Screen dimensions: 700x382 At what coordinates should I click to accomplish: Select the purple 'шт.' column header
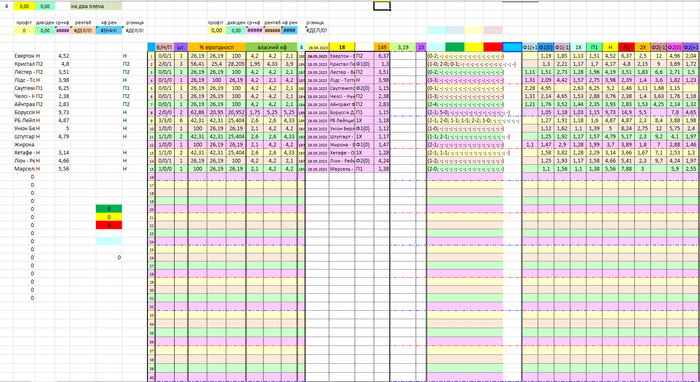click(181, 47)
